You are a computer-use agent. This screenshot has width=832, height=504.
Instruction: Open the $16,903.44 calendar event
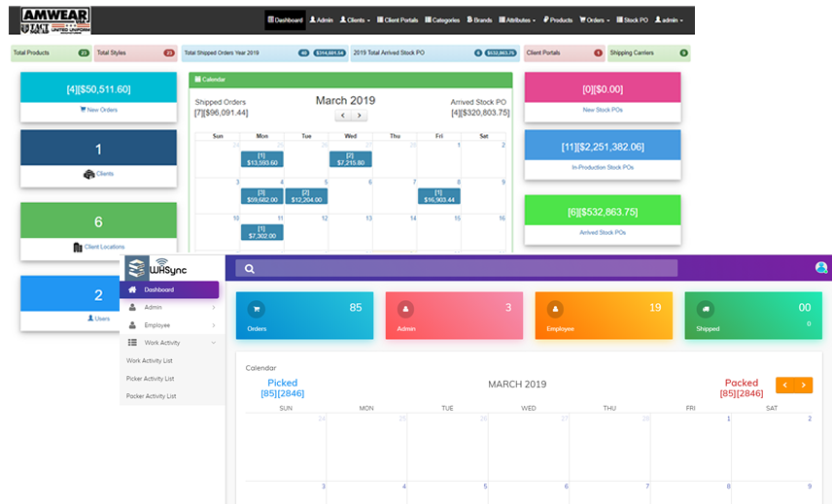438,196
